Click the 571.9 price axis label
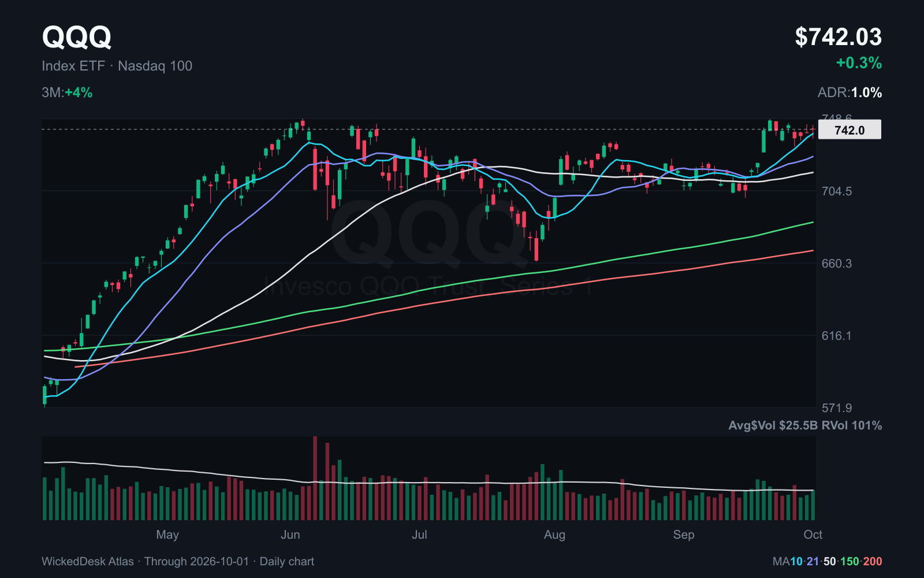 coord(836,408)
